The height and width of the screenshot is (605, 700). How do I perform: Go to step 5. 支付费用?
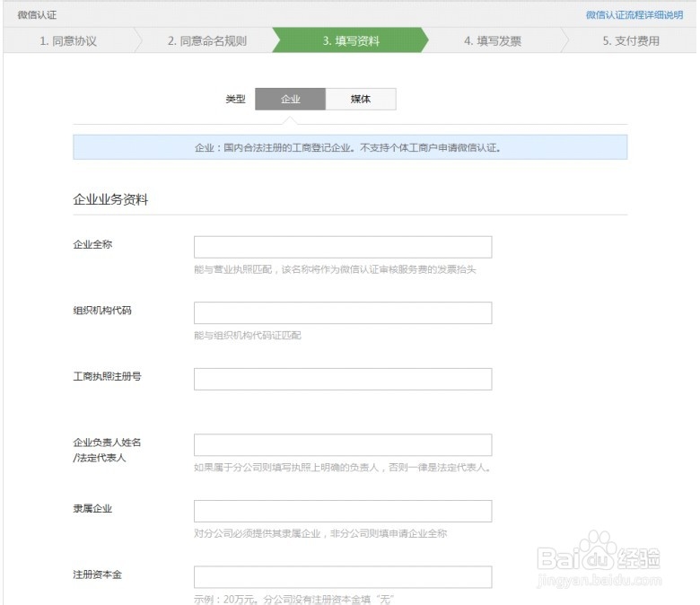[x=631, y=40]
